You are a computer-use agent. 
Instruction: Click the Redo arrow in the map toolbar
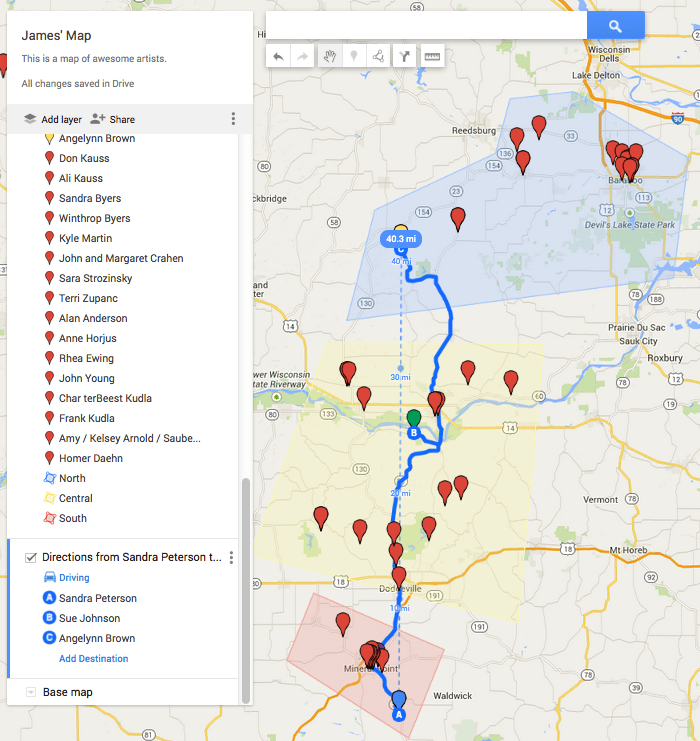pyautogui.click(x=302, y=57)
